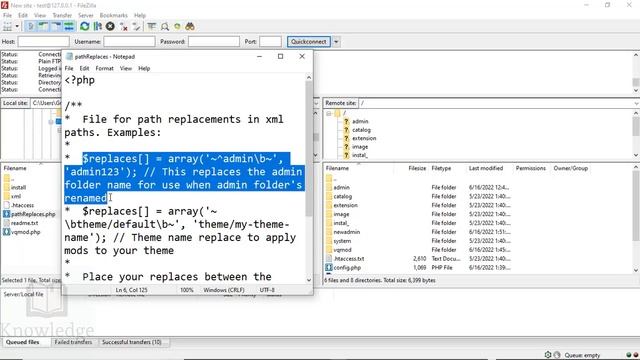
Task: Open FileZilla Bookmarks menu
Action: pos(113,15)
